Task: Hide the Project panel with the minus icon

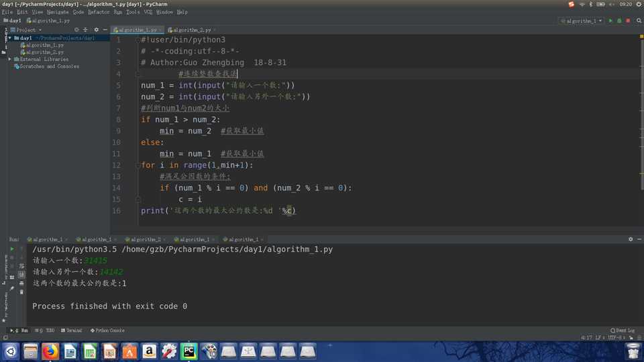Action: click(105, 29)
